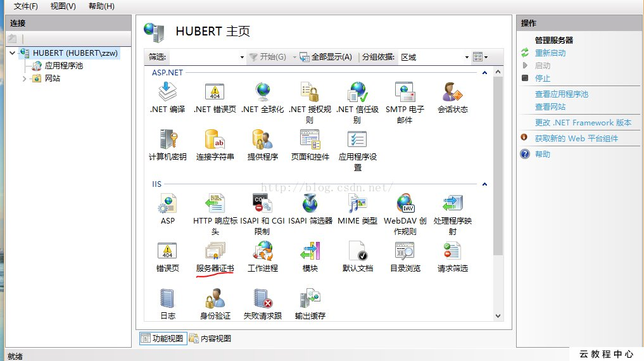Image resolution: width=644 pixels, height=361 pixels.
Task: Click the feature list scroll up arrow
Action: pyautogui.click(x=498, y=72)
